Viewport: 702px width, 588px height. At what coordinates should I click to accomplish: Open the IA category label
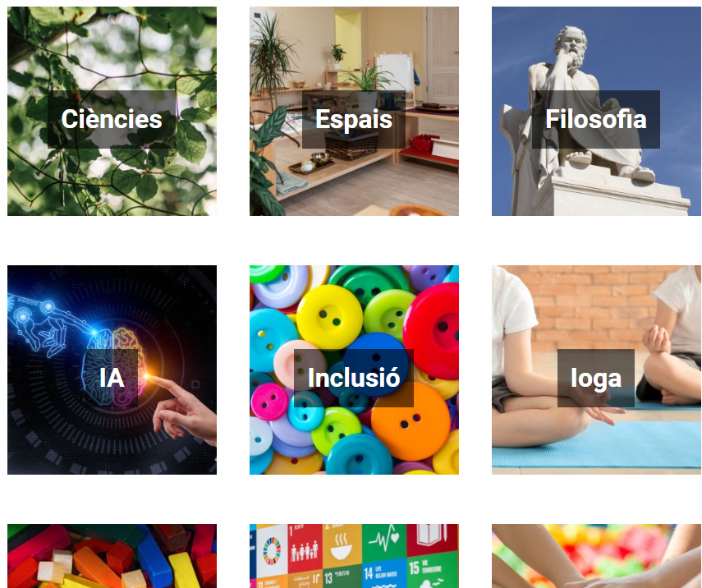[112, 378]
